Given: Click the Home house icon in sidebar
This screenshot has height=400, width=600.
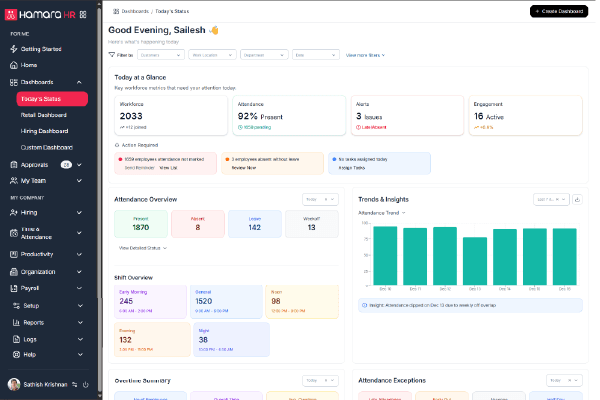Looking at the screenshot, I should [x=14, y=65].
